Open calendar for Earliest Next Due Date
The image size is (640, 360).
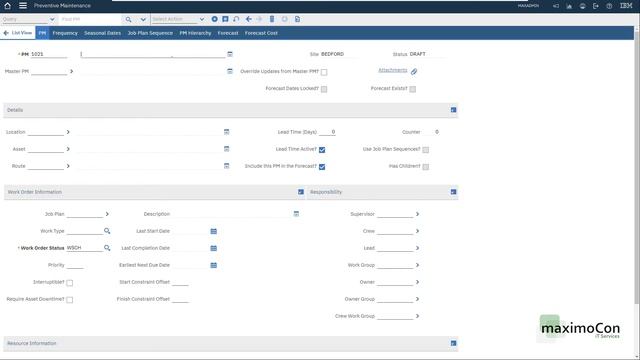pyautogui.click(x=213, y=265)
